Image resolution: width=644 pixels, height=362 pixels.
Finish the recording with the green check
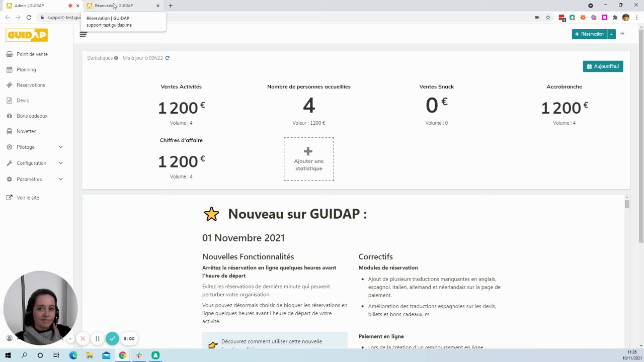point(112,338)
